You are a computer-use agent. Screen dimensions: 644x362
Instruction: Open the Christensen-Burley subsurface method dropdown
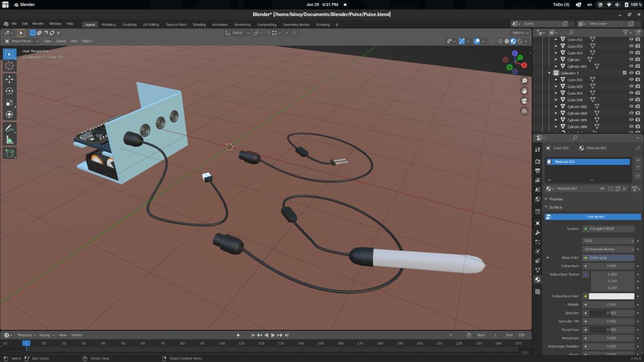pyautogui.click(x=609, y=249)
